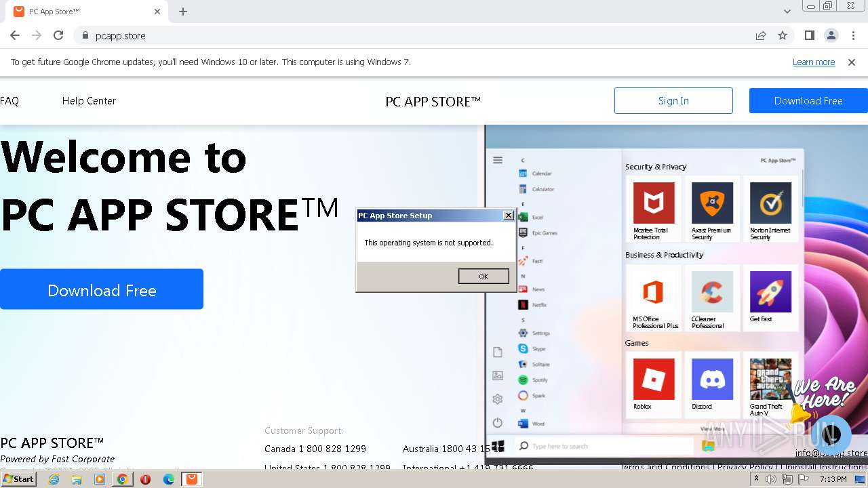
Task: Open Microsoft Edge from taskbar
Action: pos(168,479)
